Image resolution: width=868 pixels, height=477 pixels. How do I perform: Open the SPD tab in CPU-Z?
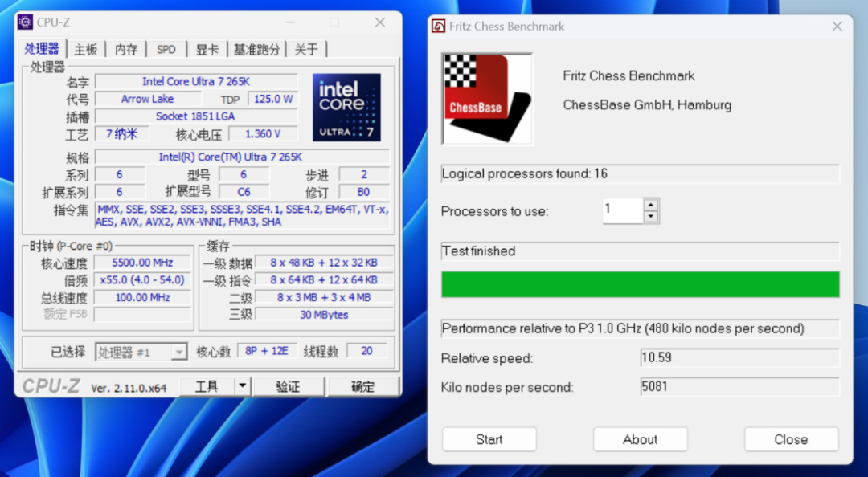click(166, 49)
